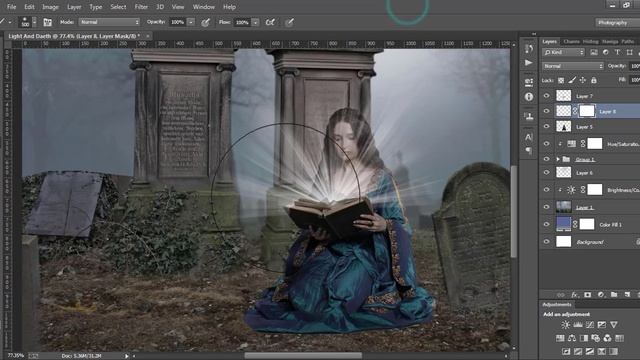Add layer mask icon
The image size is (640, 360).
588,294
